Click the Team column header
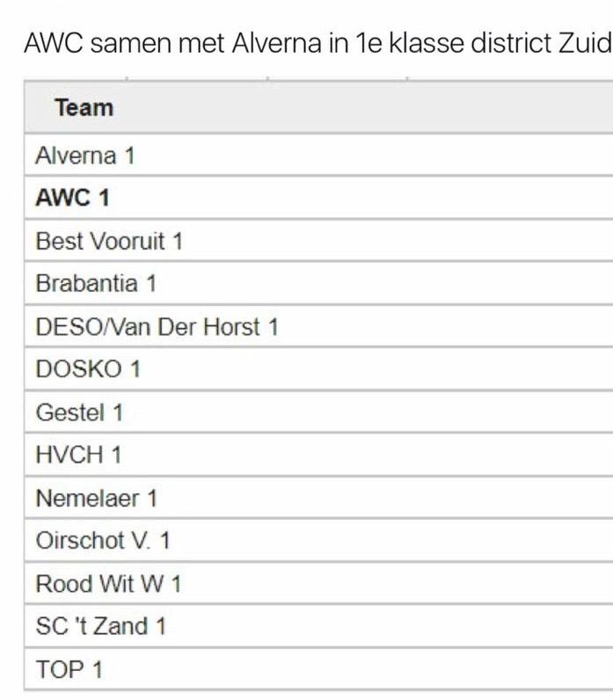 coord(84,108)
